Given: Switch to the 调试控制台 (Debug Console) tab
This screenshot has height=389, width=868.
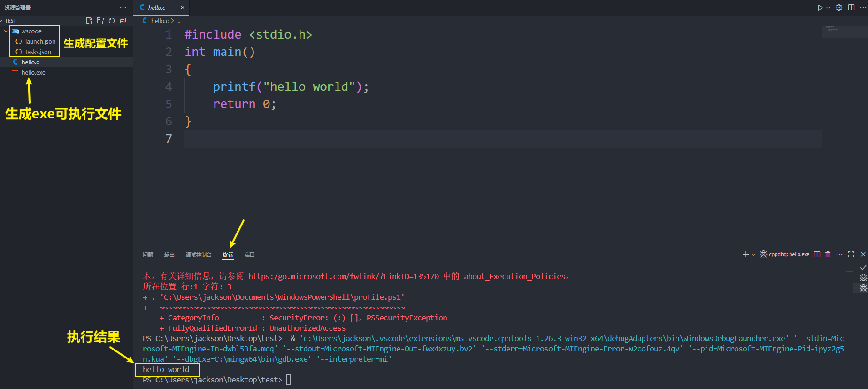Looking at the screenshot, I should pyautogui.click(x=199, y=255).
